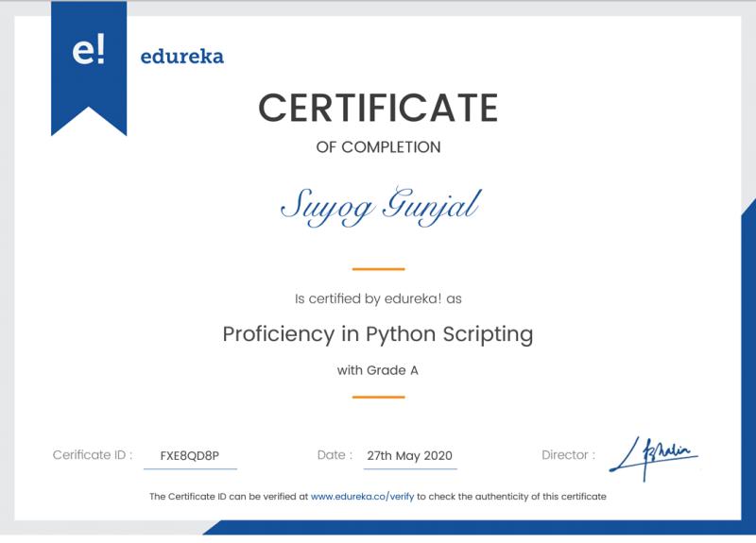The image size is (756, 543).
Task: Click the "with Grade A" text
Action: click(x=378, y=370)
